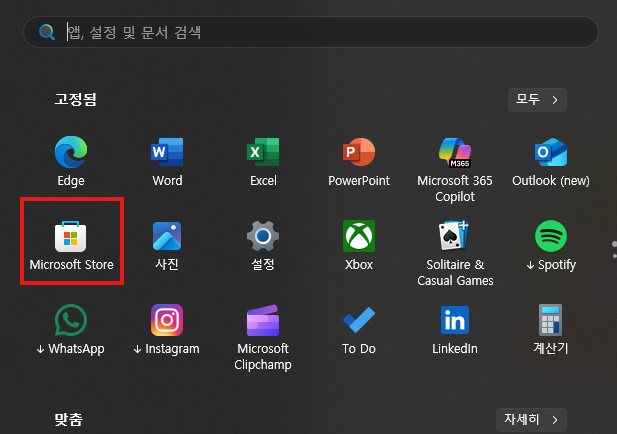Launch PowerPoint
Image resolution: width=617 pixels, height=434 pixels.
pyautogui.click(x=359, y=162)
